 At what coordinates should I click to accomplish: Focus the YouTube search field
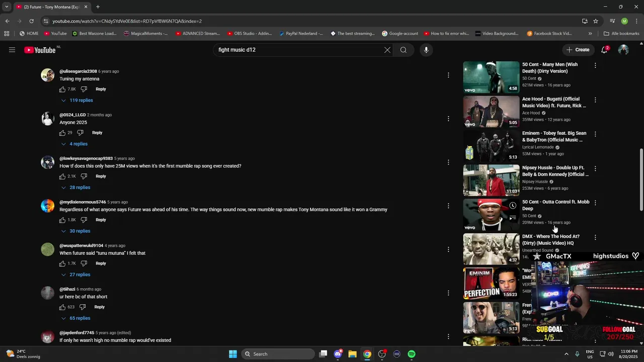pyautogui.click(x=299, y=50)
